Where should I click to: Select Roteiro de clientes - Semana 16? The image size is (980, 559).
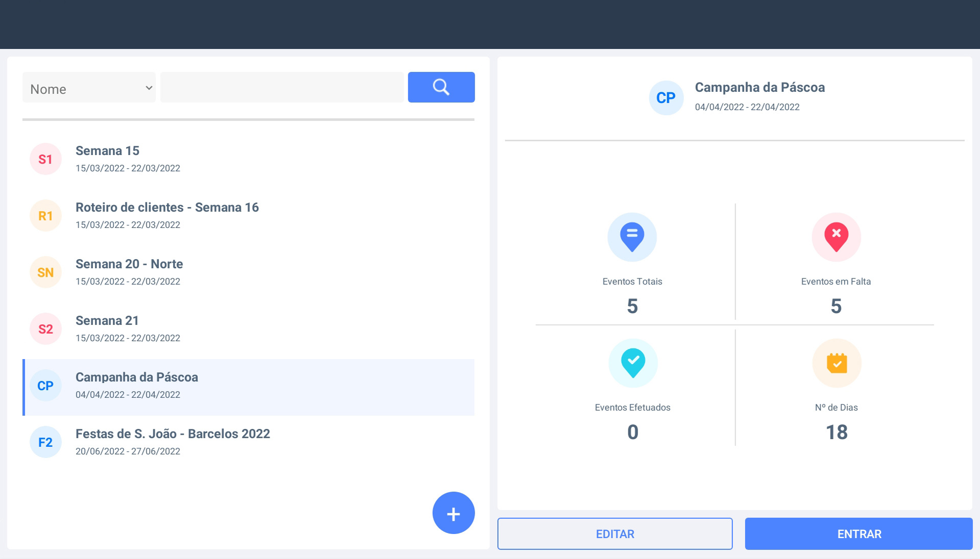coord(167,208)
